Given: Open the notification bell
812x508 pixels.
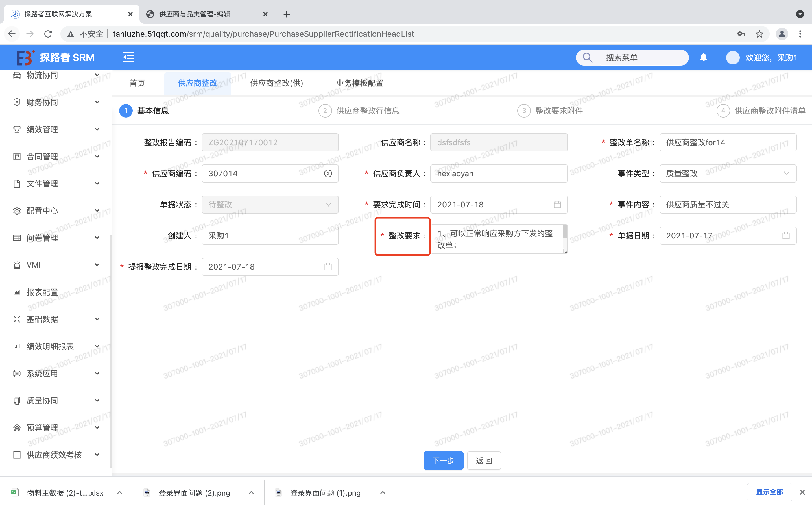Looking at the screenshot, I should (x=704, y=57).
